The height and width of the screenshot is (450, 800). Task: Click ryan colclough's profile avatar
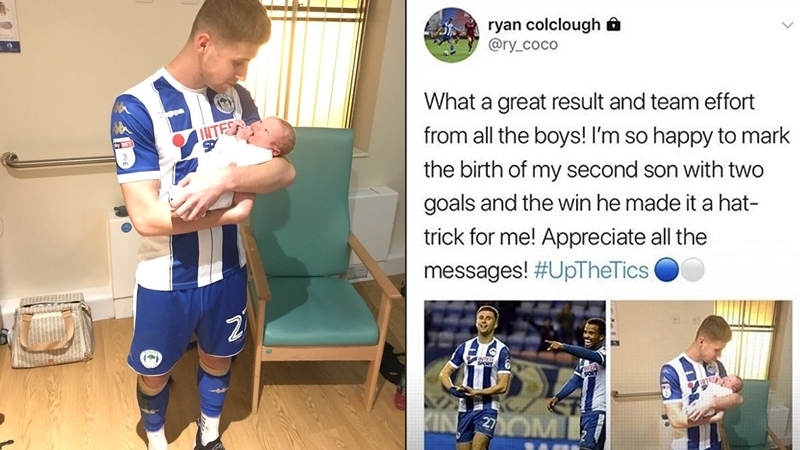[x=451, y=35]
